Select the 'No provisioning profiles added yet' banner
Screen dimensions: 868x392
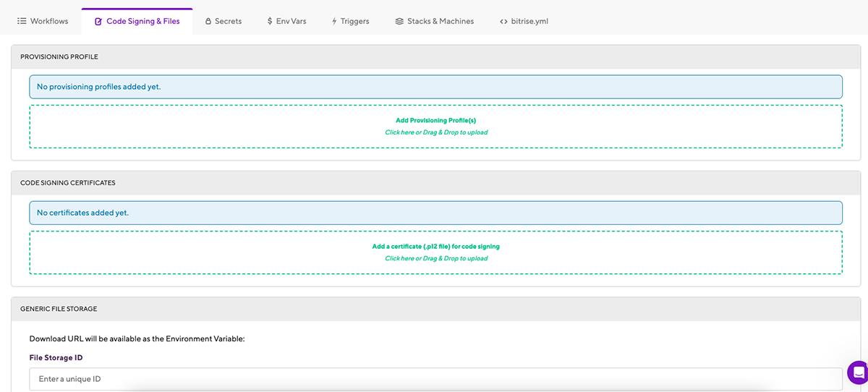435,87
